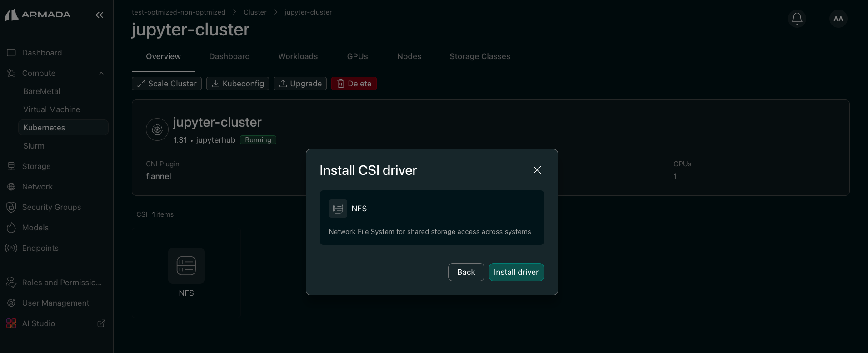Click Back in the dialog
The image size is (868, 353).
click(466, 272)
